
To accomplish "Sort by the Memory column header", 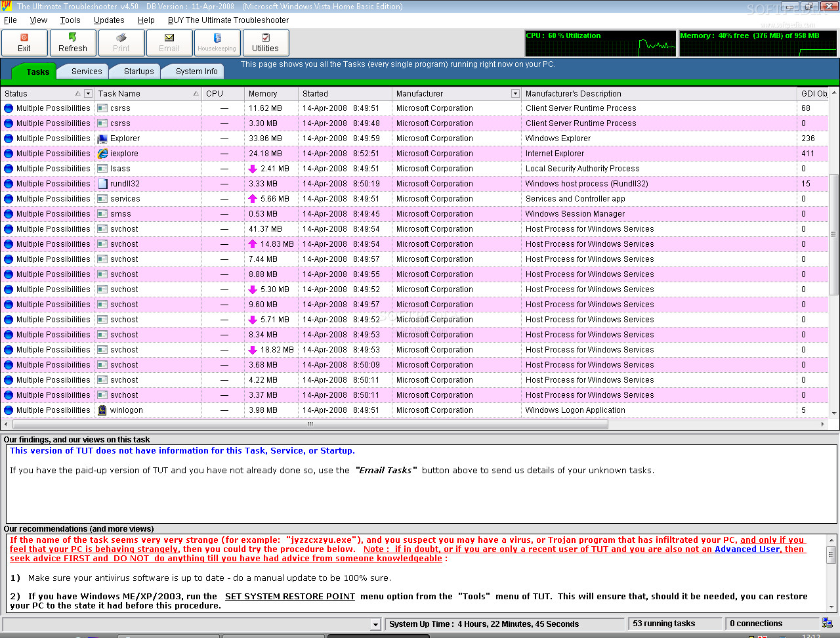I will [x=271, y=94].
